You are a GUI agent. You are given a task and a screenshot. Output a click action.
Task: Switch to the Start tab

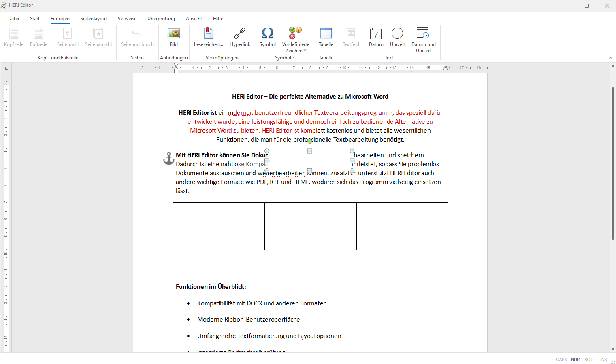pyautogui.click(x=35, y=19)
